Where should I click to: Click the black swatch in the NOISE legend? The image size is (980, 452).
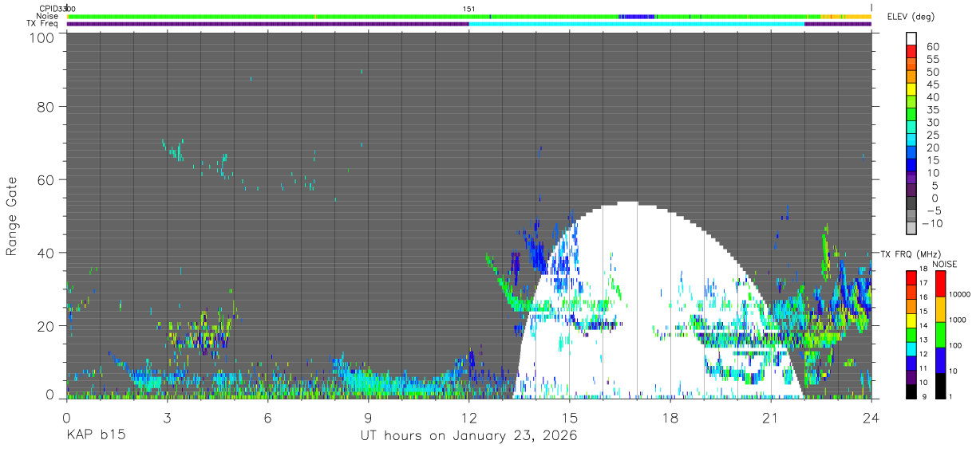point(940,385)
